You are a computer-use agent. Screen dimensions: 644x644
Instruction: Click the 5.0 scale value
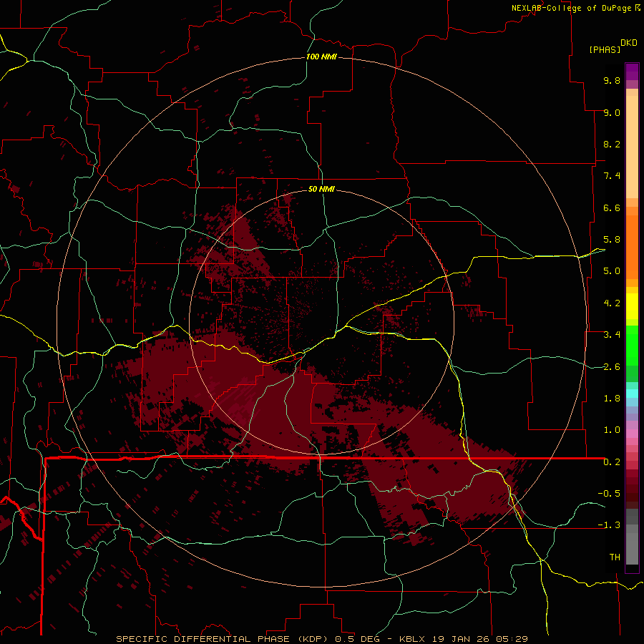point(612,271)
